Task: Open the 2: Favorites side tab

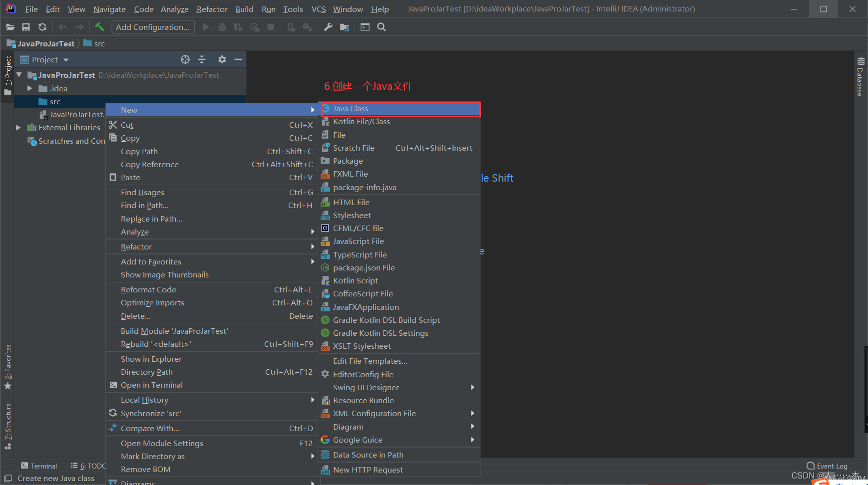Action: pos(7,367)
